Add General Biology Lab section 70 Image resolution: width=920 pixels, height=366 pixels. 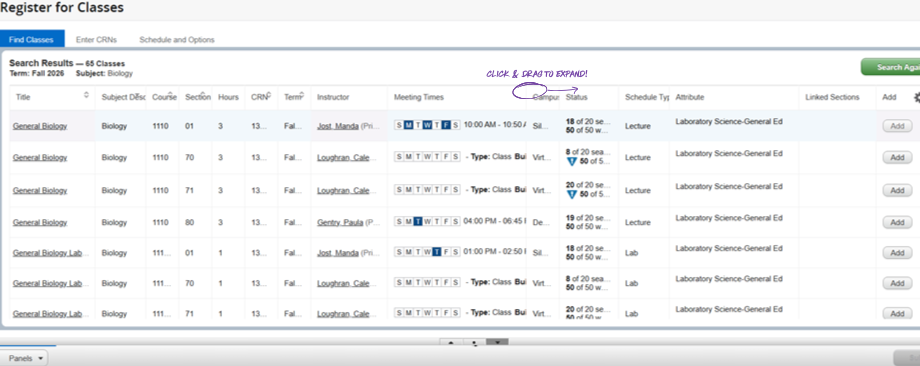click(x=897, y=283)
